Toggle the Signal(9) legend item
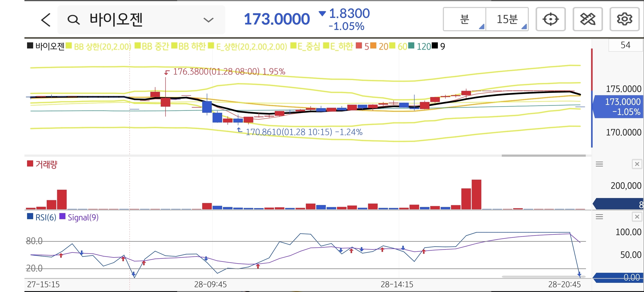The height and width of the screenshot is (292, 644). (x=82, y=217)
